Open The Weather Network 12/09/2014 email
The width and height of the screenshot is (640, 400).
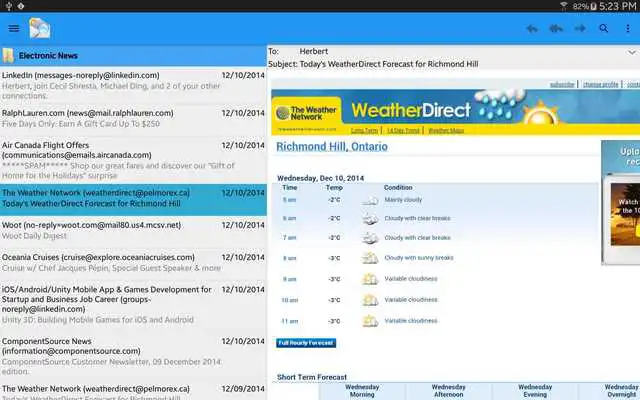click(x=133, y=392)
